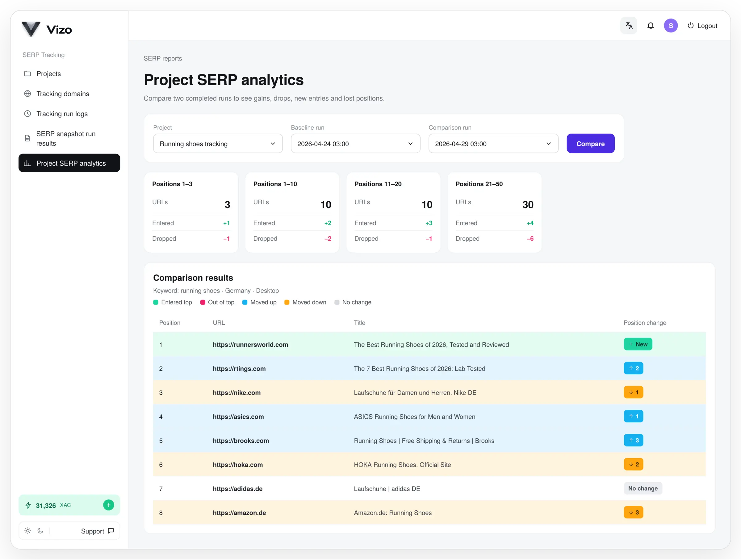Add credits with green plus icon
This screenshot has height=560, width=741.
pyautogui.click(x=109, y=505)
